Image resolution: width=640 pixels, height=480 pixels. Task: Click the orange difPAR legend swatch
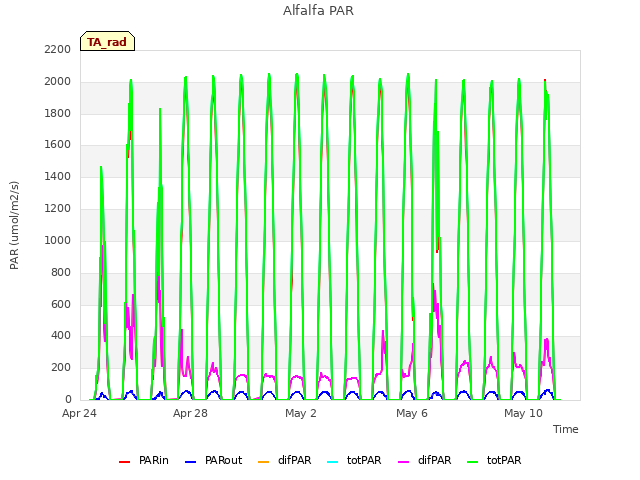(264, 462)
